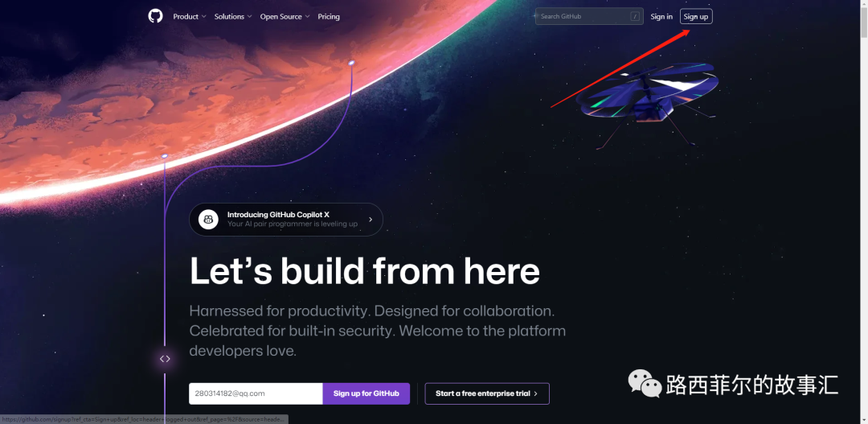Expand the Solutions dropdown menu
This screenshot has width=868, height=424.
(x=233, y=17)
